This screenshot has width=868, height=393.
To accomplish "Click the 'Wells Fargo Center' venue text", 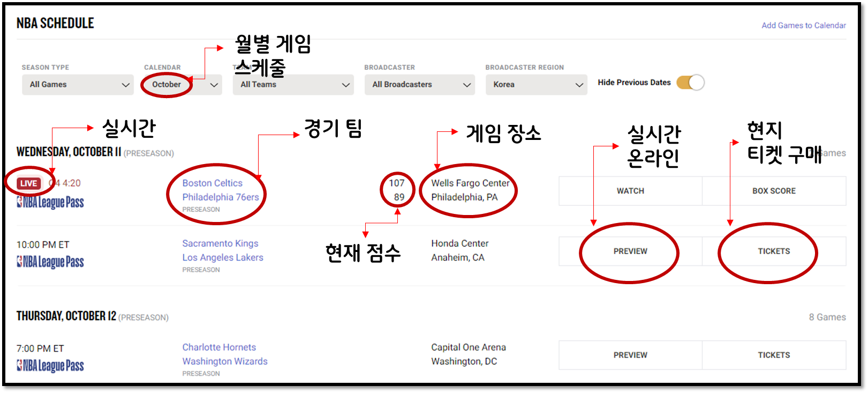I will (470, 183).
